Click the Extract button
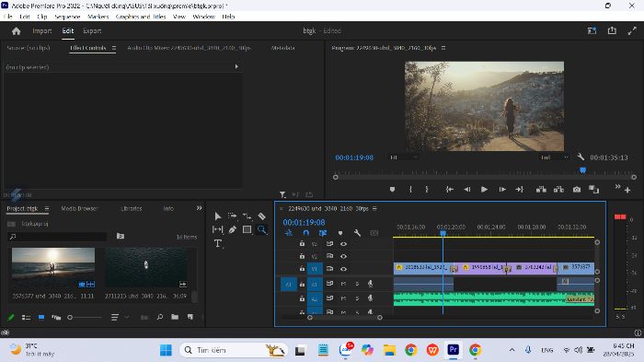 558,189
